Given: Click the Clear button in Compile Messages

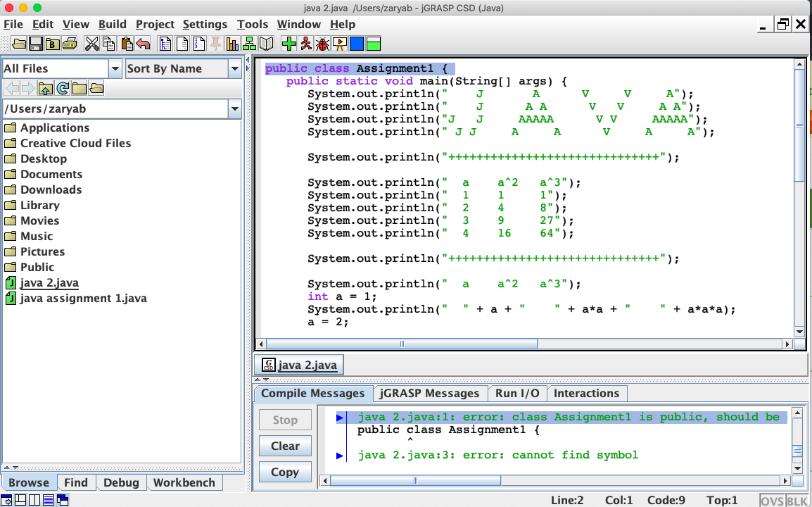Looking at the screenshot, I should pyautogui.click(x=285, y=446).
